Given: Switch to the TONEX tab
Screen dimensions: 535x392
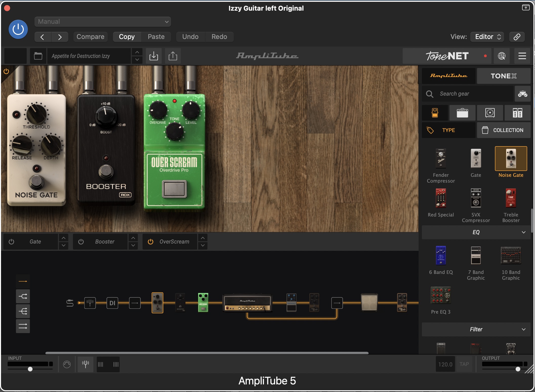Looking at the screenshot, I should pyautogui.click(x=503, y=76).
